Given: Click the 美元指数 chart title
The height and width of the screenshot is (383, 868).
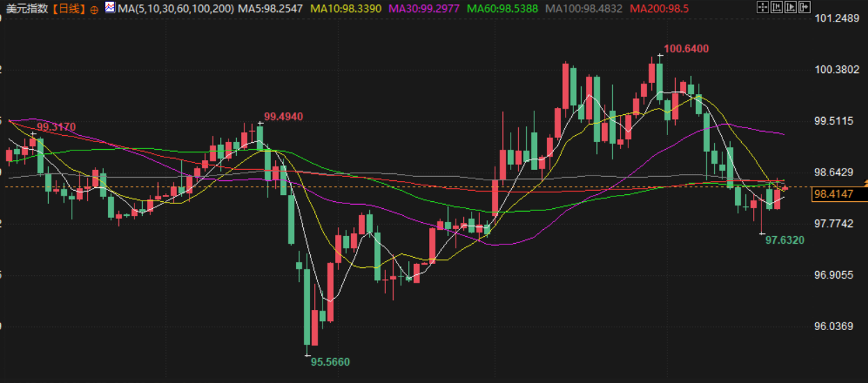Looking at the screenshot, I should click(27, 8).
